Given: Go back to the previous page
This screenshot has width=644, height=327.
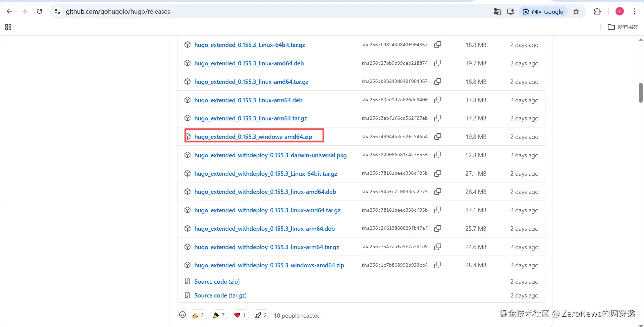Looking at the screenshot, I should [x=9, y=11].
